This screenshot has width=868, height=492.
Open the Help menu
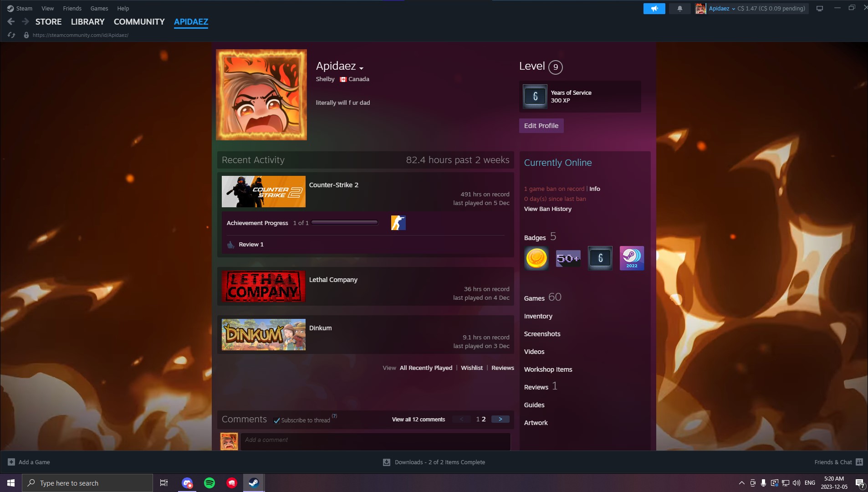point(123,8)
